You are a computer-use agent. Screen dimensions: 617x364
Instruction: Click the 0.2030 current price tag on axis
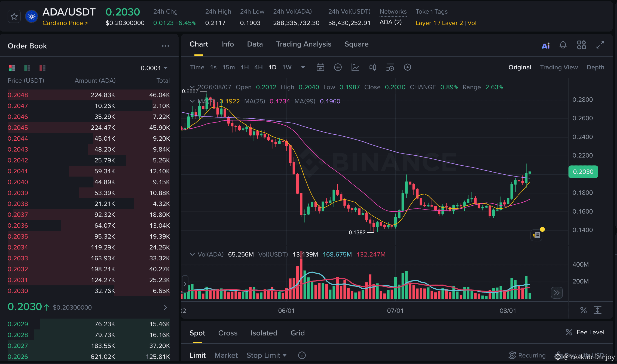[583, 172]
